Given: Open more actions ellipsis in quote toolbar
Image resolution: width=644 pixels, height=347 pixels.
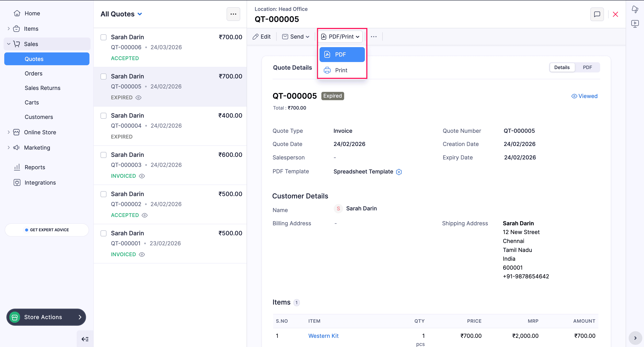Looking at the screenshot, I should click(374, 37).
